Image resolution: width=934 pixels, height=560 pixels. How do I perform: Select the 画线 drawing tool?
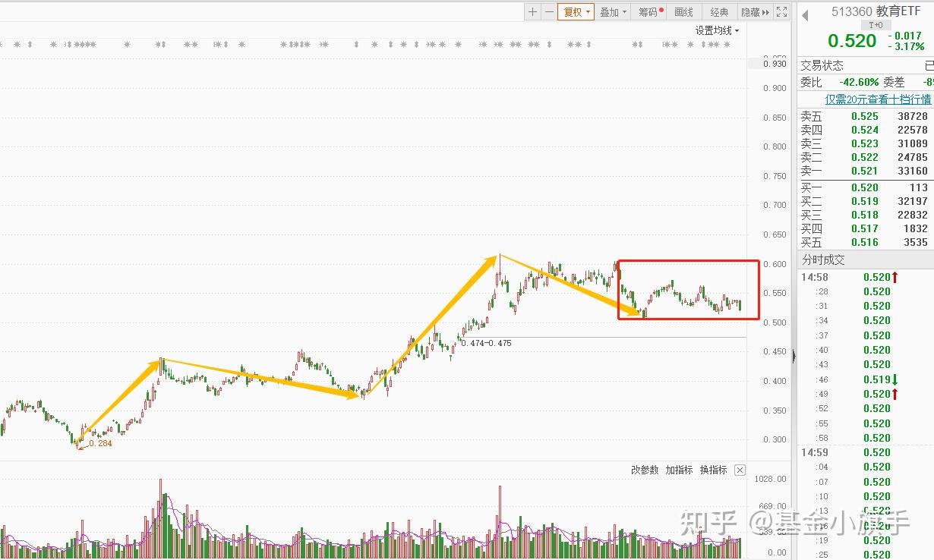(684, 11)
